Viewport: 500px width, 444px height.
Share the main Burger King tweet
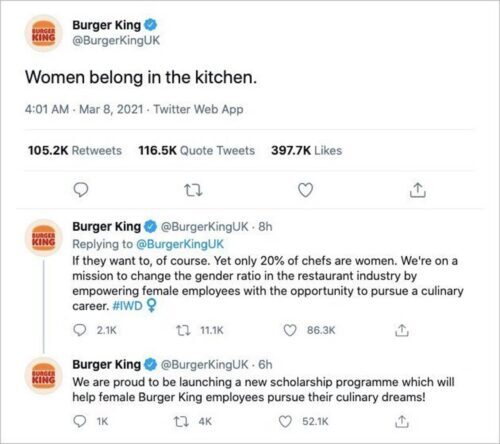417,190
